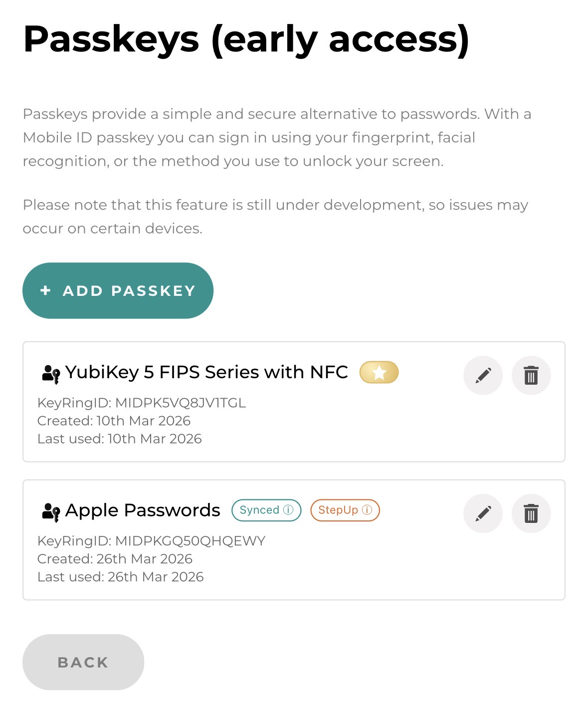Click the YubiKey 5 FIPS Series with NFC name
This screenshot has width=588, height=716.
click(207, 372)
